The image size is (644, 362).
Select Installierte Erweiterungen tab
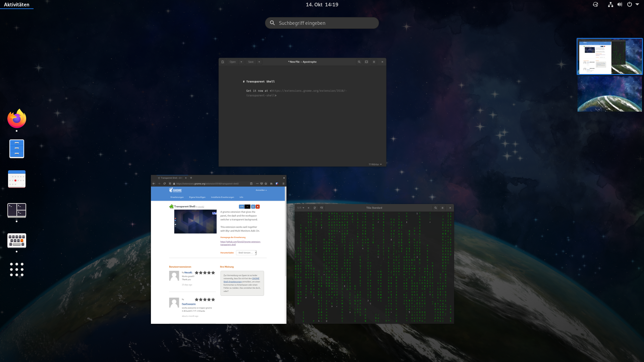[222, 197]
